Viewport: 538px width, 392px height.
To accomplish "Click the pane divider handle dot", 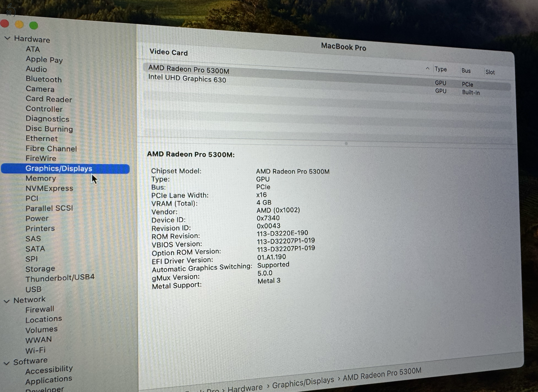I will [x=346, y=144].
